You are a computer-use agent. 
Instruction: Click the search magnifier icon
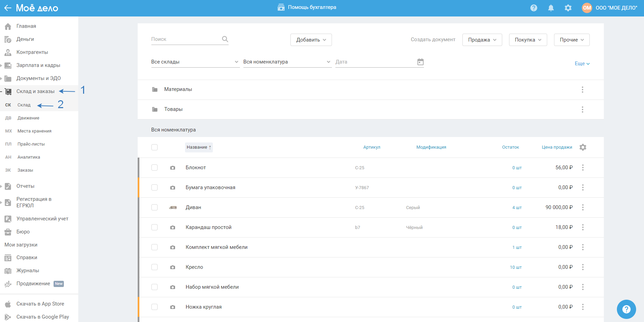(x=225, y=39)
